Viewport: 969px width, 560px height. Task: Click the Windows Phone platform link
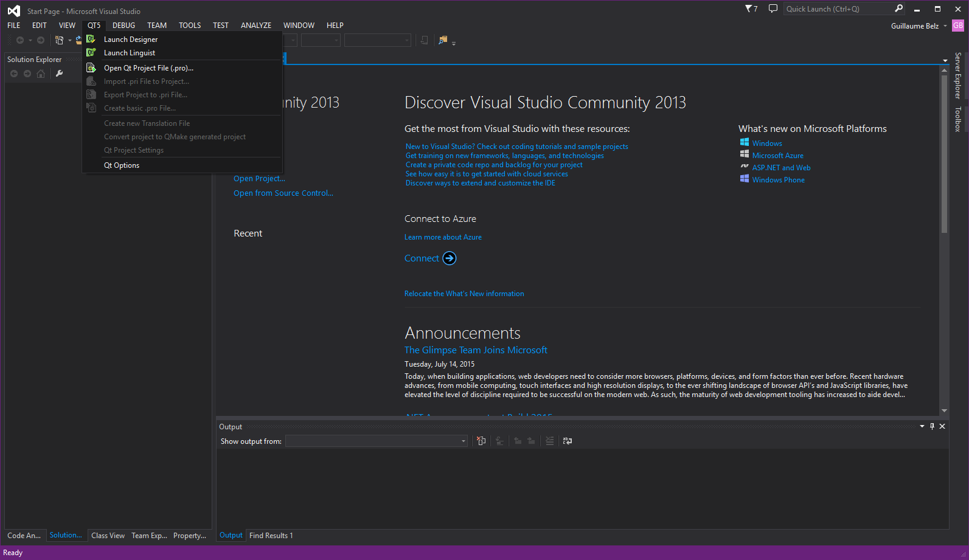point(778,180)
